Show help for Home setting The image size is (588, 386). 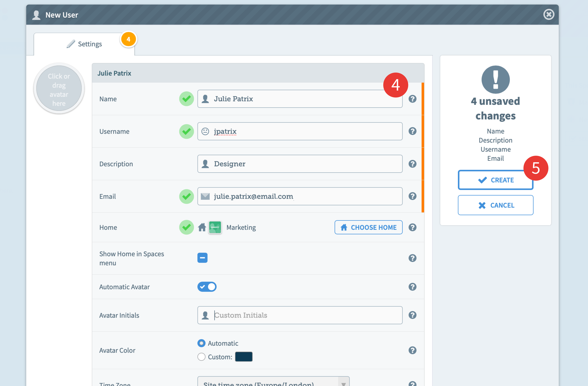(412, 227)
